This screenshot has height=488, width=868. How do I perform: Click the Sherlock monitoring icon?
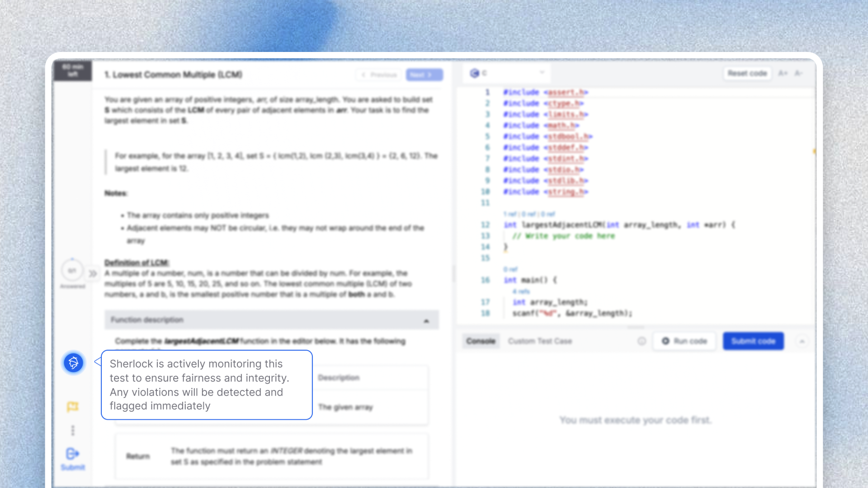coord(73,362)
